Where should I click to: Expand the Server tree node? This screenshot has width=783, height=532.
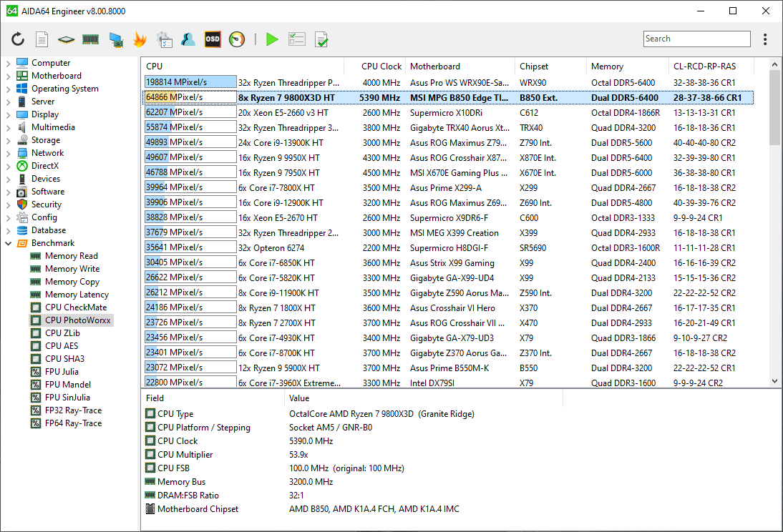(x=8, y=102)
